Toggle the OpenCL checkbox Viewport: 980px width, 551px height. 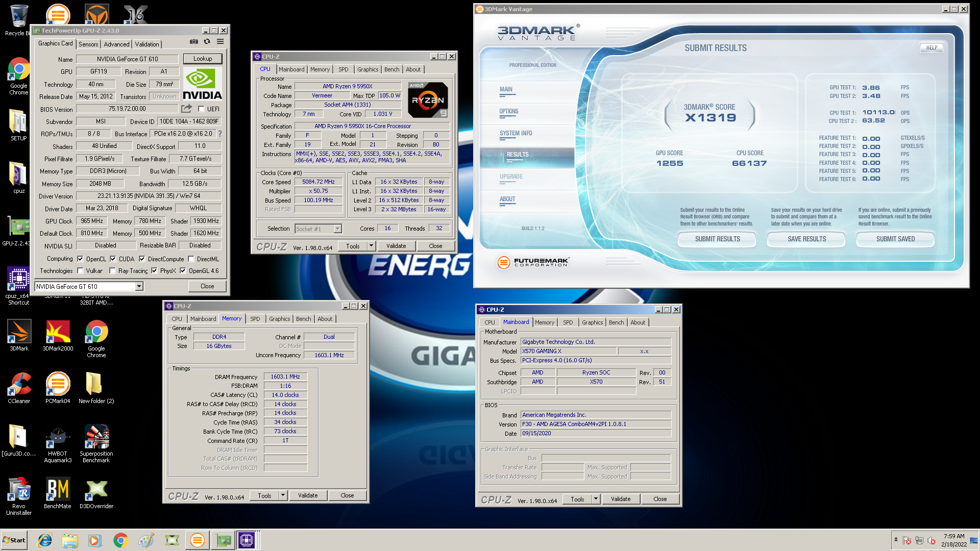coord(80,259)
